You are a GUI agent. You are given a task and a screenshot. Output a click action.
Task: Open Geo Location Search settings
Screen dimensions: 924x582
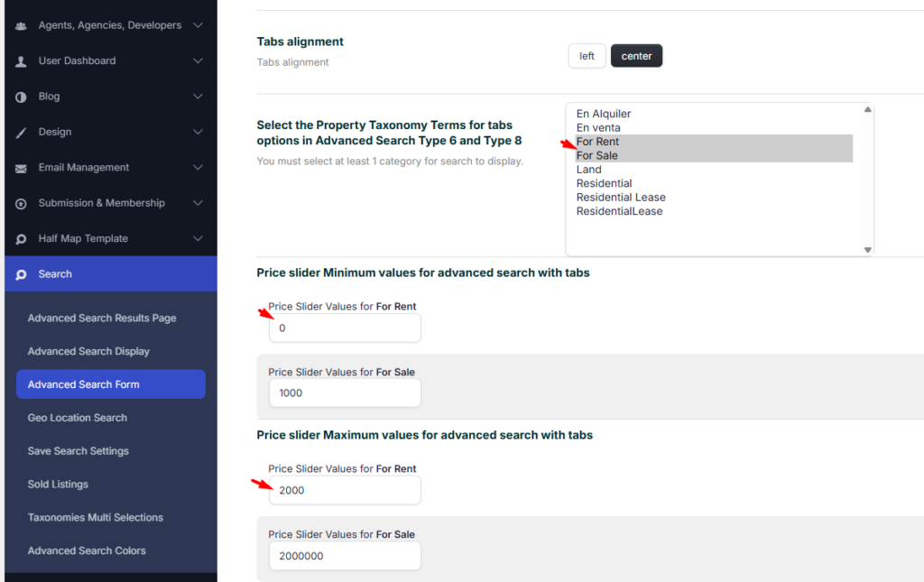[x=78, y=418]
